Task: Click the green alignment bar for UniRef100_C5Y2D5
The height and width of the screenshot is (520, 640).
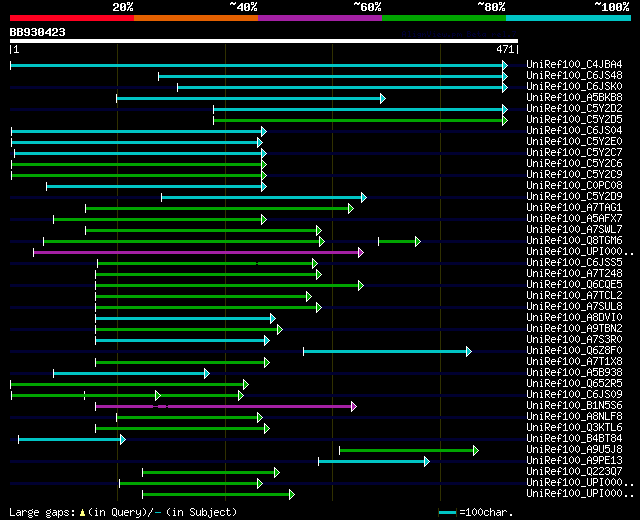Action: [360, 120]
